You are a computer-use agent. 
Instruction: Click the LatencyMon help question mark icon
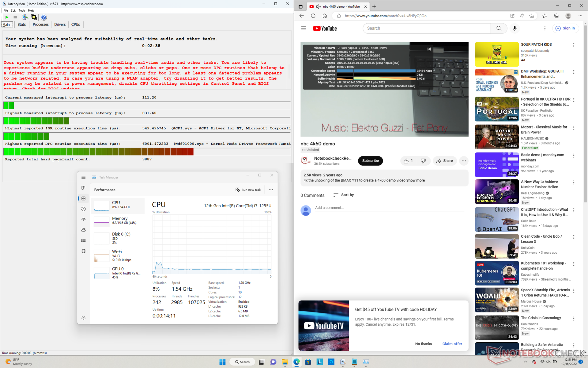[x=44, y=17]
